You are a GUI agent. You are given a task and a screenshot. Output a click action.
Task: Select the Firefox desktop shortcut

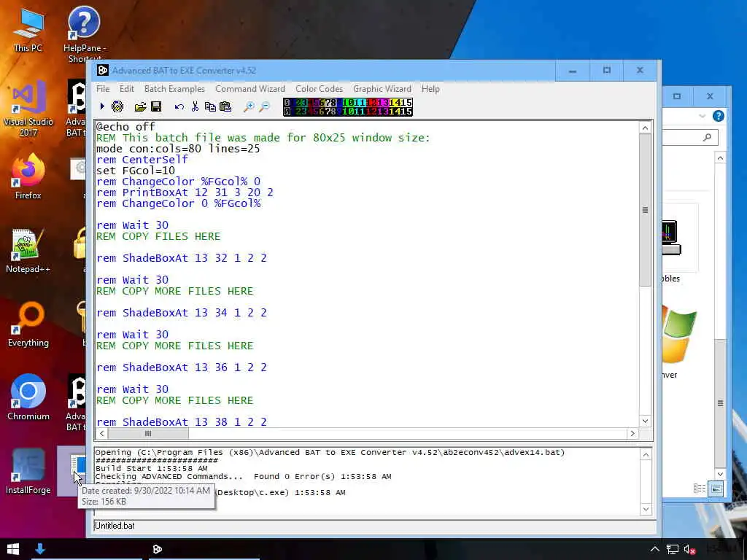[x=28, y=176]
